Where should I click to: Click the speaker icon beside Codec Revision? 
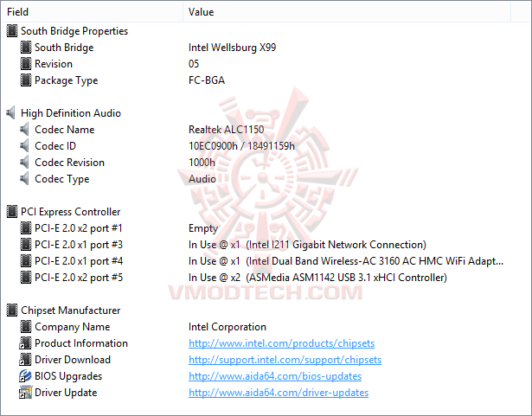pos(25,163)
